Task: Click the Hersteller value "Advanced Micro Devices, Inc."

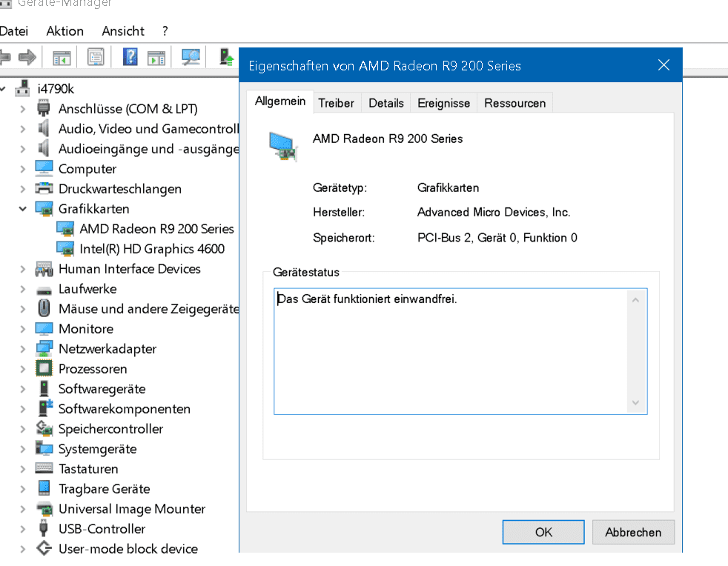Action: (x=494, y=212)
